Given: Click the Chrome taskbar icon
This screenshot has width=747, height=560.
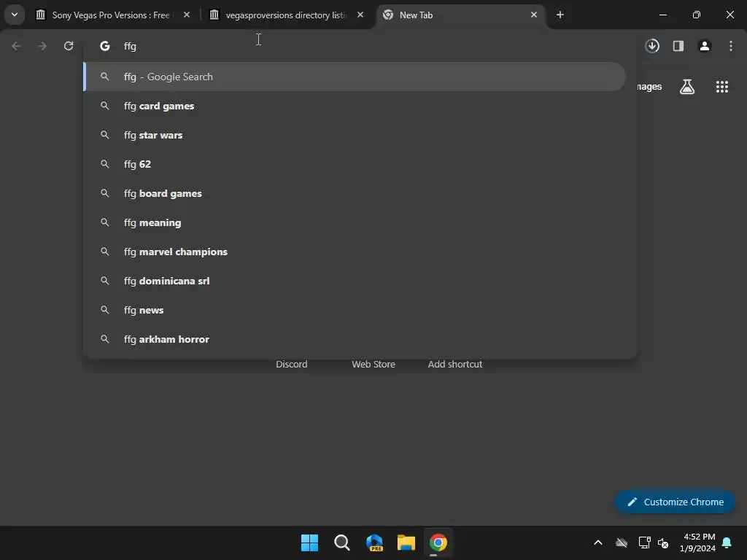Looking at the screenshot, I should pos(438,542).
